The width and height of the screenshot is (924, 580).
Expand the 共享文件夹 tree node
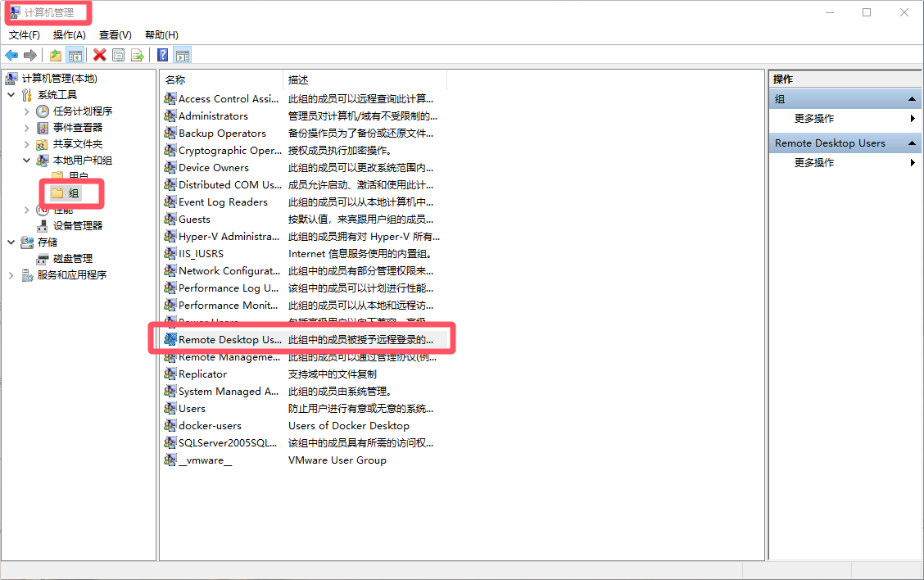point(26,144)
